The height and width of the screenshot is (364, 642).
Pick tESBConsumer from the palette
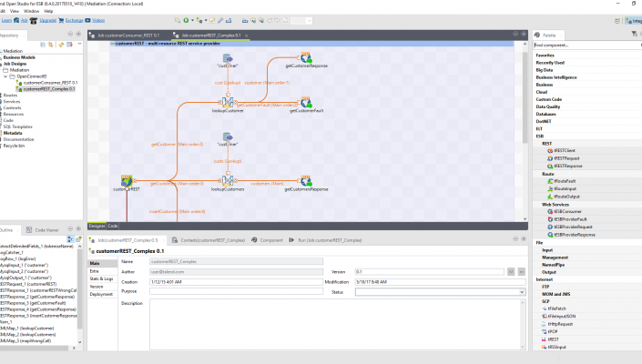point(567,211)
